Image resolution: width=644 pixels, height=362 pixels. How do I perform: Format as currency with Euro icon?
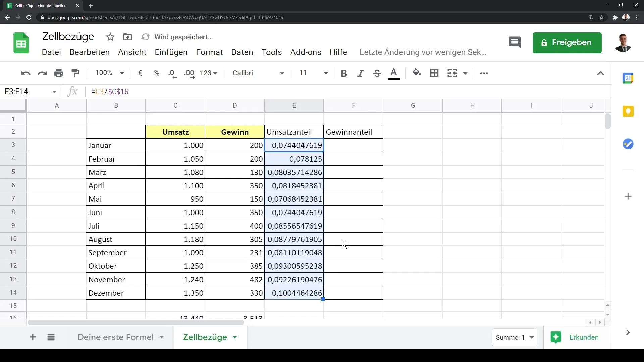coord(140,73)
